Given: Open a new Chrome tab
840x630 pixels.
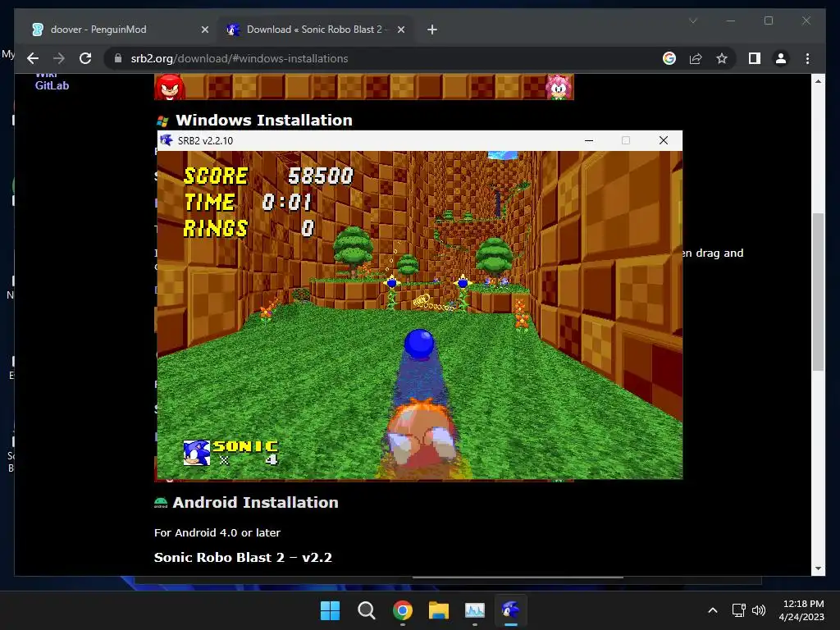Looking at the screenshot, I should (x=432, y=30).
